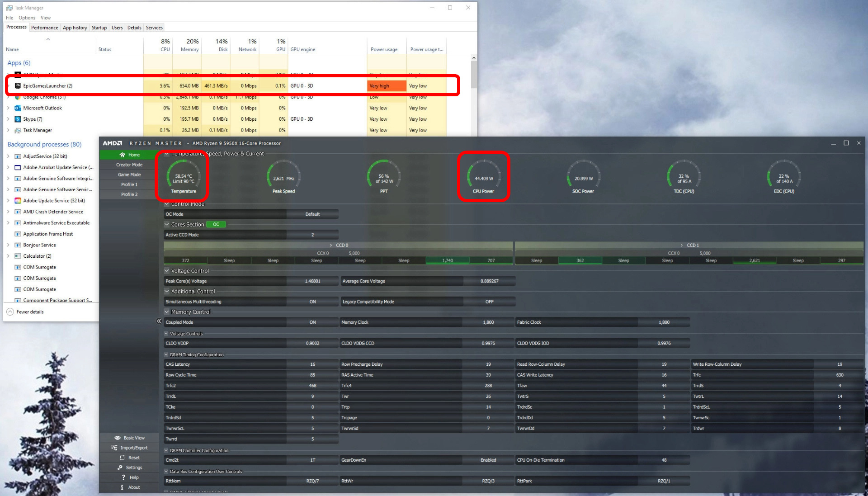Click the Import/Export icon in Ryzen Master

click(x=114, y=448)
